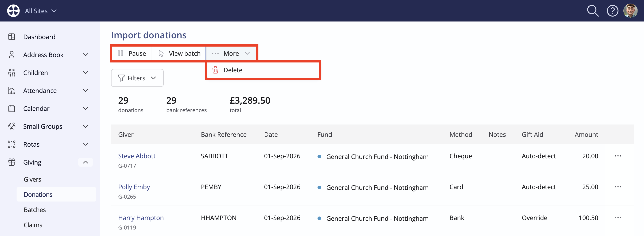Go to Batches in sidebar
This screenshot has width=644, height=236.
[35, 210]
